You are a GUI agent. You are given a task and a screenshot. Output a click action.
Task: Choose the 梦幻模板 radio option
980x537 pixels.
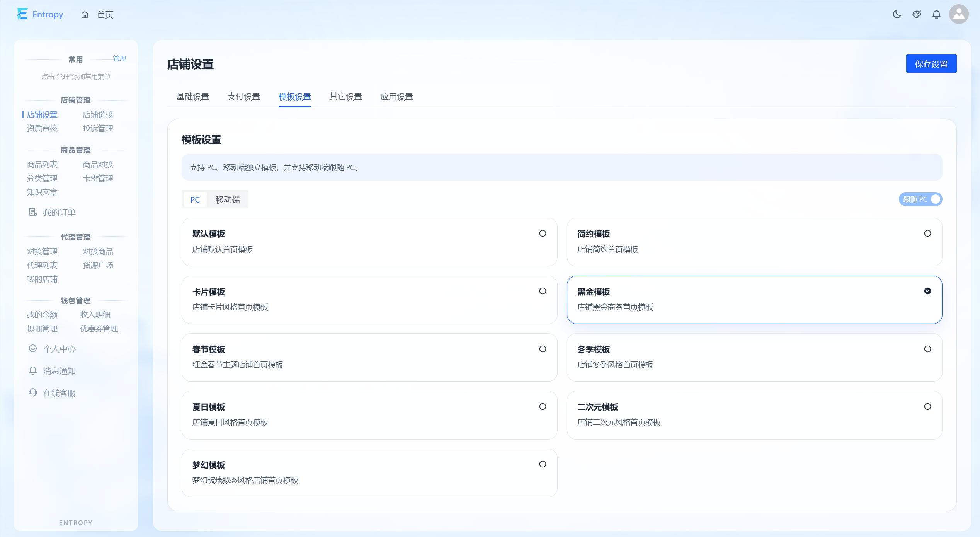[x=543, y=464]
